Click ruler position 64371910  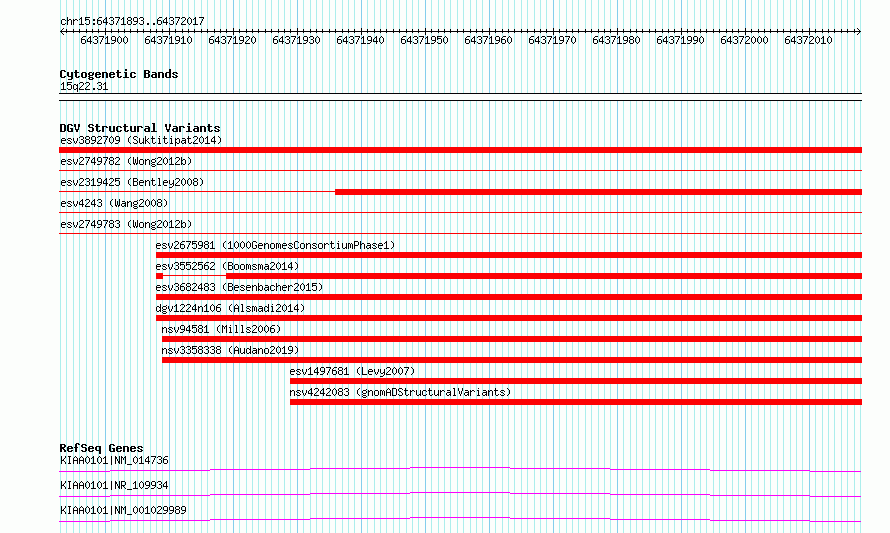point(168,40)
